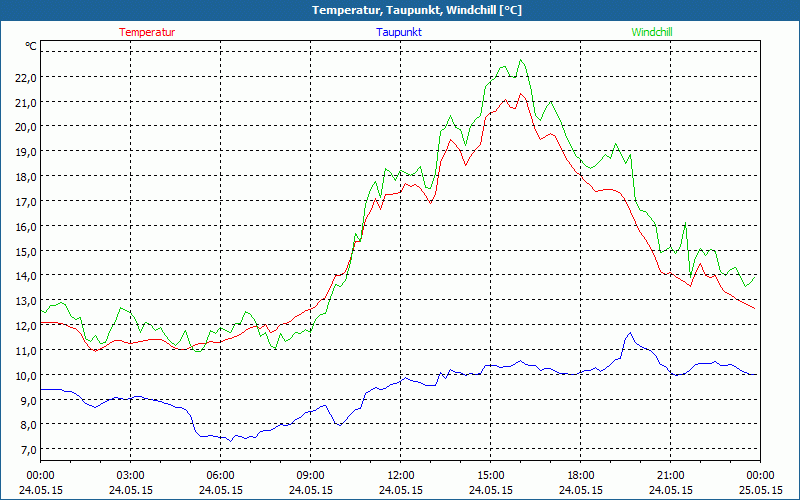Click the chart title 'Temperatur, Taupunkt, Windchill [°C]'
Viewport: 800px width, 500px height.
pyautogui.click(x=417, y=10)
